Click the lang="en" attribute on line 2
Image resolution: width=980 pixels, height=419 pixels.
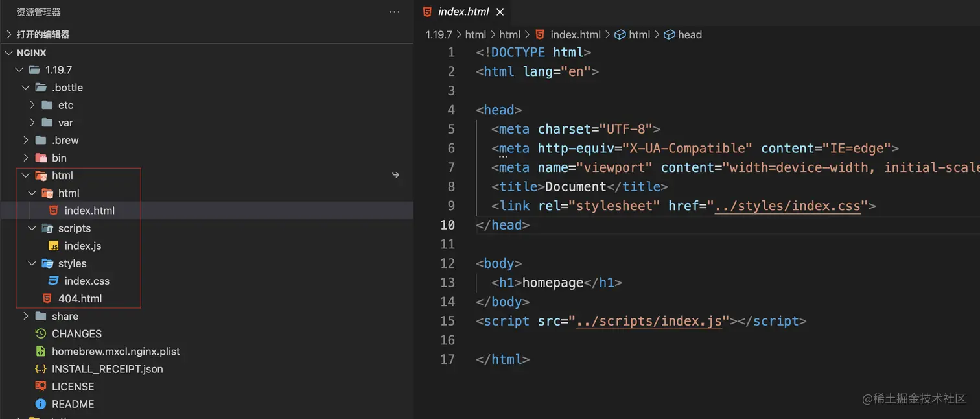(x=557, y=71)
